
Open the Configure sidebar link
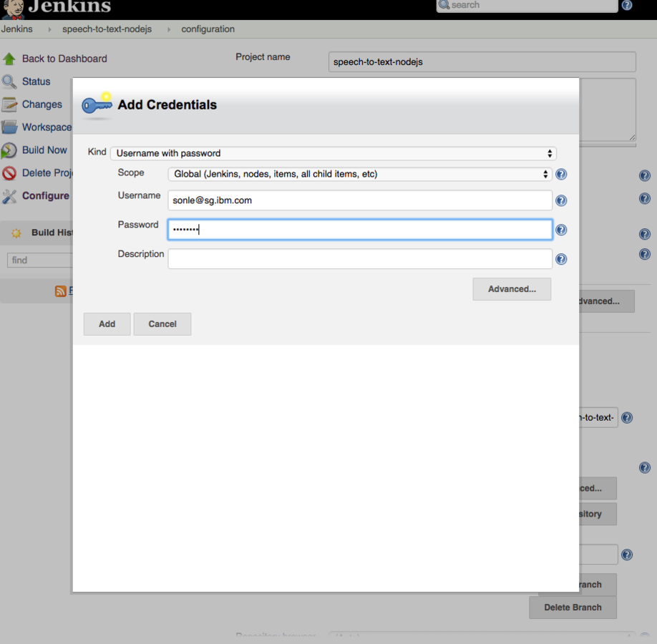click(45, 195)
